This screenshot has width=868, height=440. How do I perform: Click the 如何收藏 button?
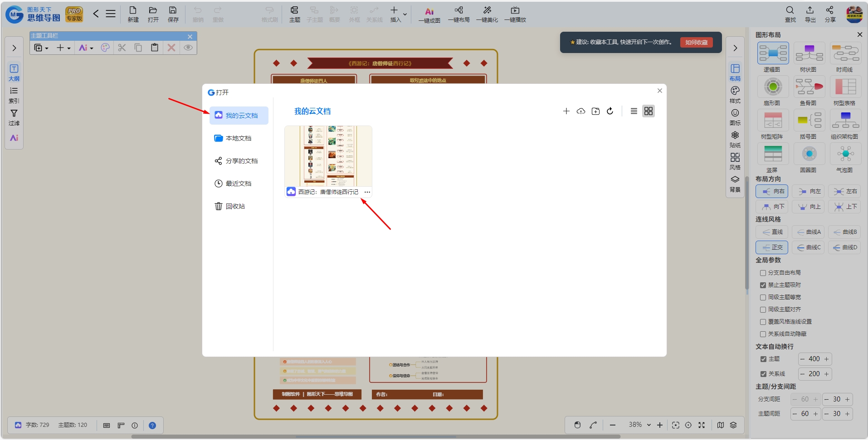[x=696, y=42]
